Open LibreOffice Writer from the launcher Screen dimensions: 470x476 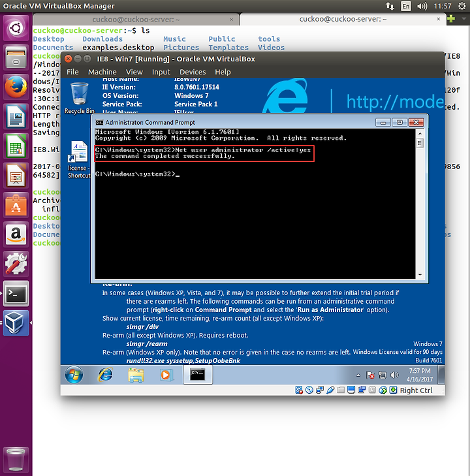16,117
